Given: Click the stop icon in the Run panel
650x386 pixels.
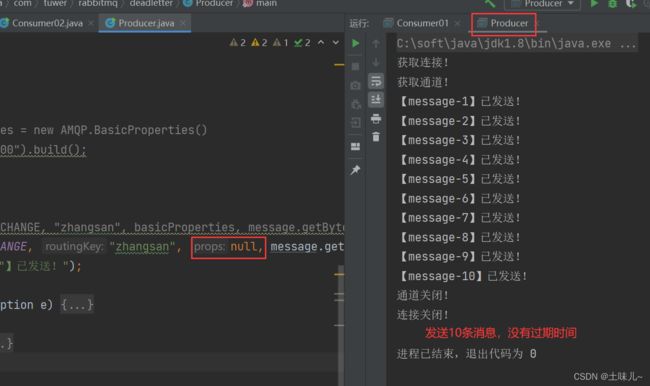Looking at the screenshot, I should [x=355, y=66].
